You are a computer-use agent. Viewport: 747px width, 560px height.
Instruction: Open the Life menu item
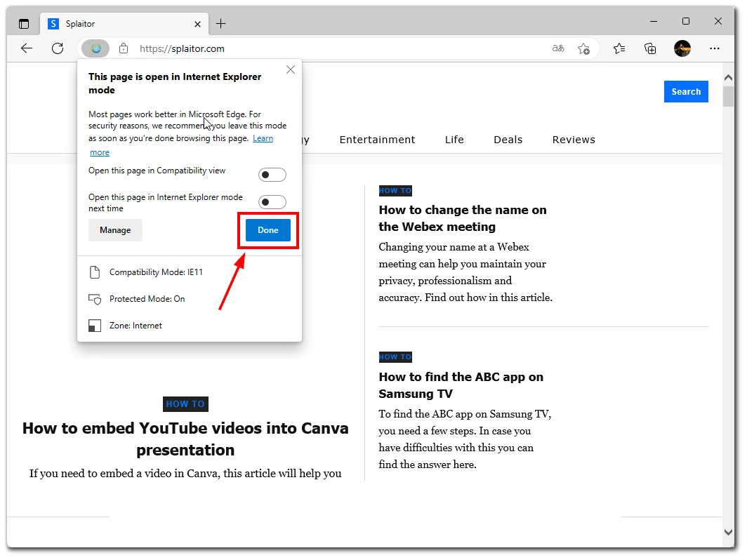click(x=454, y=140)
